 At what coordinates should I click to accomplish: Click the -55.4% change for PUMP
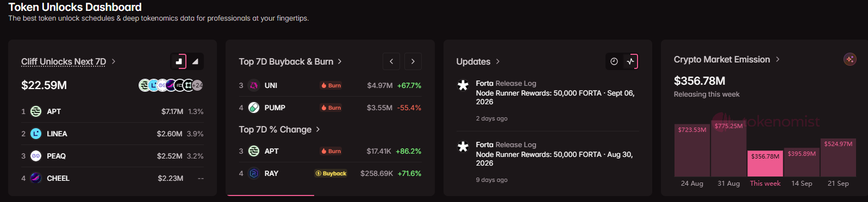pos(409,108)
